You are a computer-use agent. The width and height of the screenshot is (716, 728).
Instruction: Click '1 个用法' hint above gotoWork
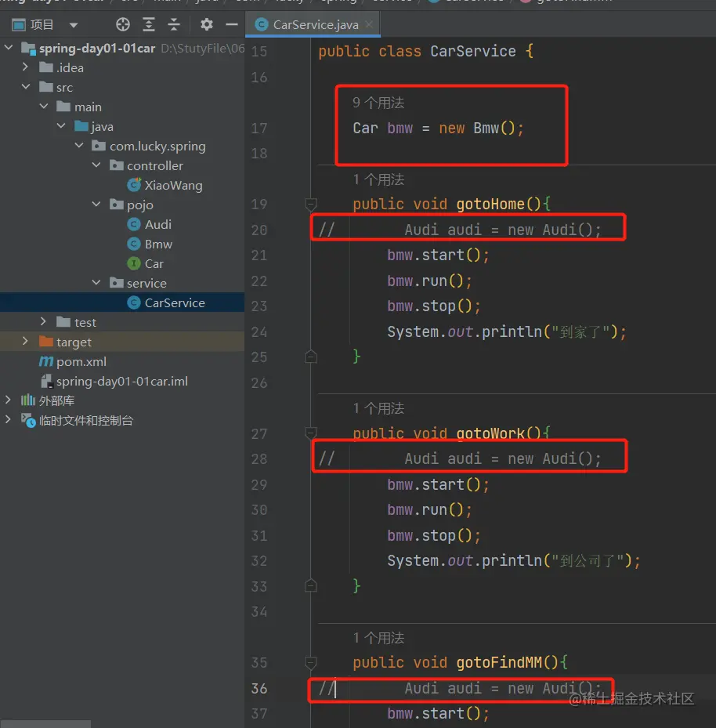(378, 408)
